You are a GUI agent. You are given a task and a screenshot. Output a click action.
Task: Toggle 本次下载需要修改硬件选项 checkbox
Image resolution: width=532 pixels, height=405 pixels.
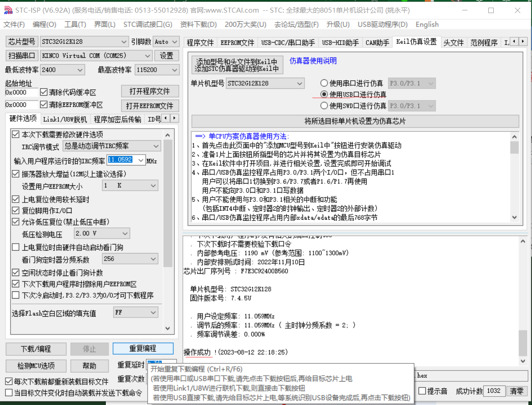pyautogui.click(x=16, y=134)
